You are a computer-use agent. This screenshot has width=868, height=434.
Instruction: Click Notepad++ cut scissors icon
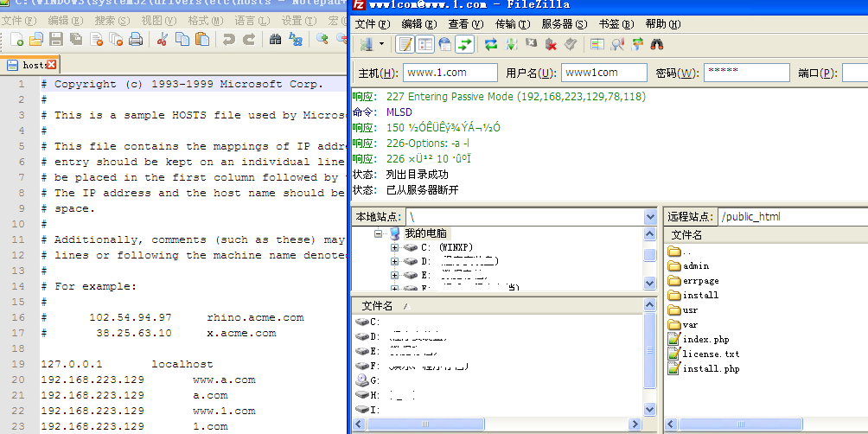tap(162, 39)
